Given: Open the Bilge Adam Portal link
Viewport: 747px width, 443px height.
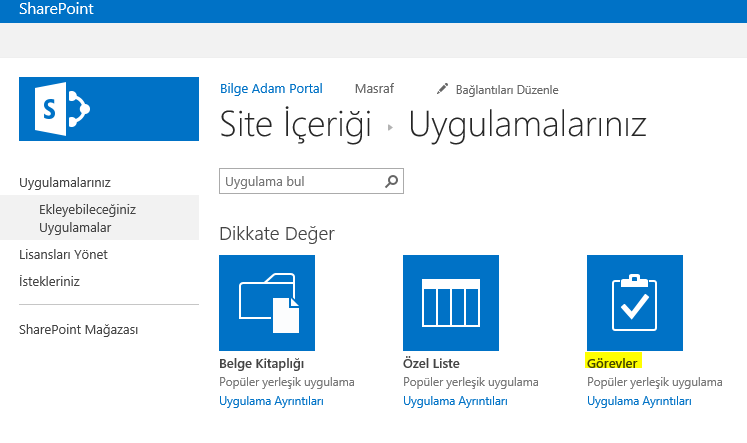Looking at the screenshot, I should pos(271,89).
